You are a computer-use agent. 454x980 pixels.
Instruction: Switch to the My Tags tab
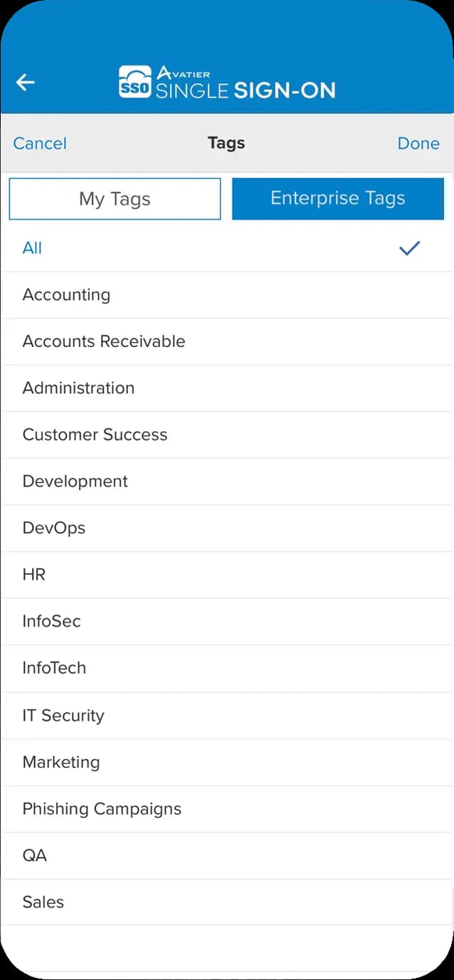(115, 198)
